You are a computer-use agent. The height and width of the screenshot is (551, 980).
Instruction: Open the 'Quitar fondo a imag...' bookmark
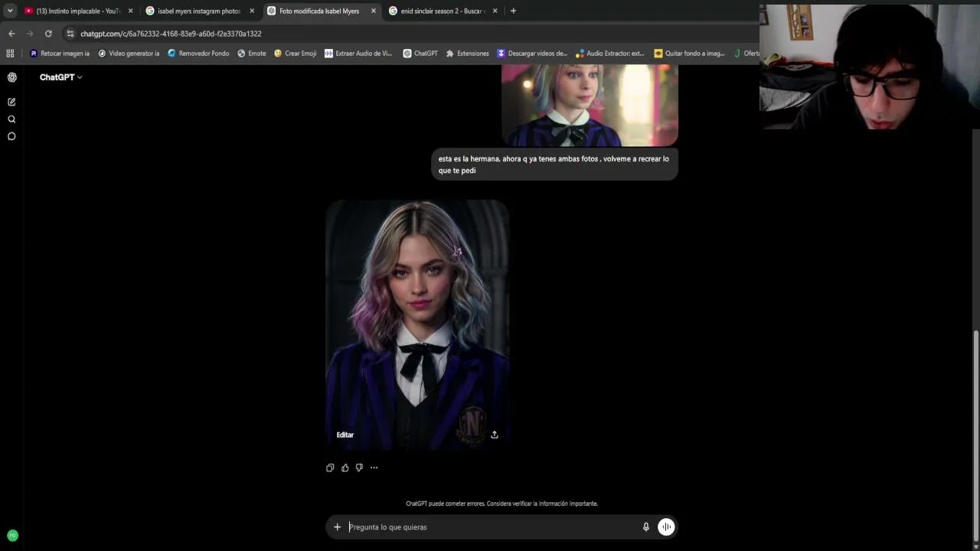tap(689, 54)
